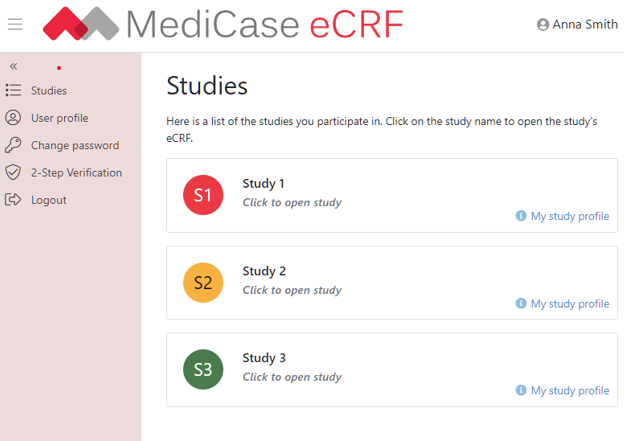
Task: Open My study profile for Study 3
Action: click(x=569, y=391)
